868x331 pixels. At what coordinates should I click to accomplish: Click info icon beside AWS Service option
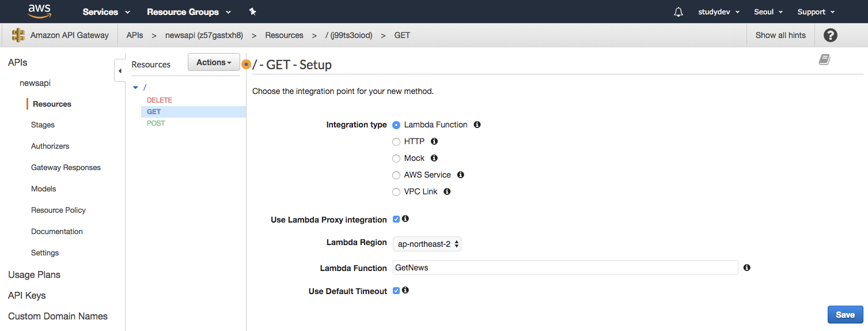coord(460,175)
